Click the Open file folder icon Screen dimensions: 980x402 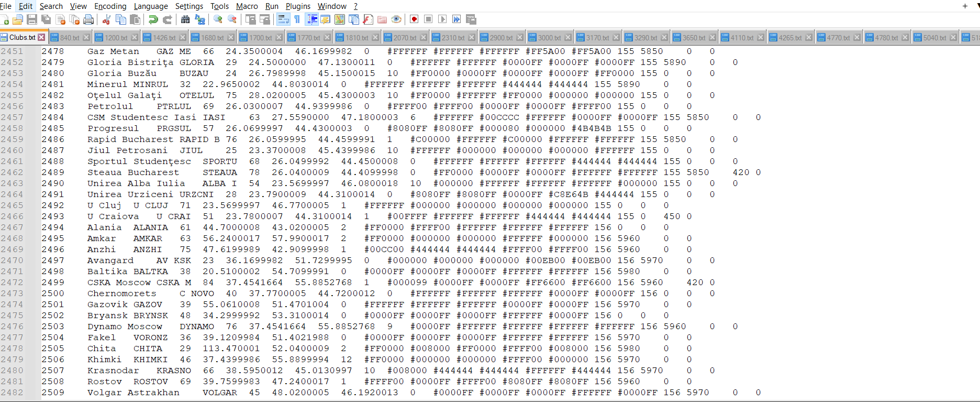pos(18,20)
